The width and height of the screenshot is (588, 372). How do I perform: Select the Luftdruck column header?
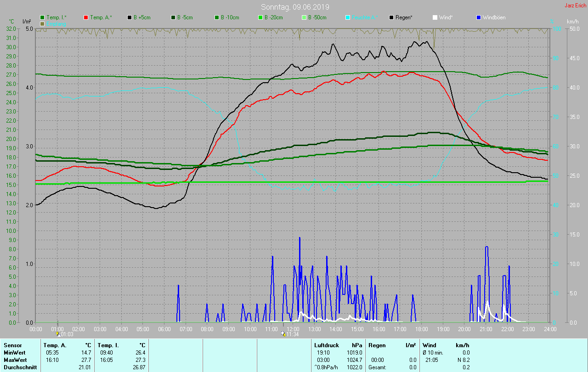click(x=326, y=345)
